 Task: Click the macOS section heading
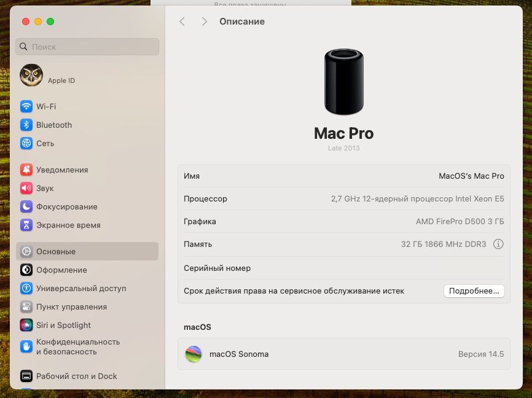pyautogui.click(x=197, y=327)
